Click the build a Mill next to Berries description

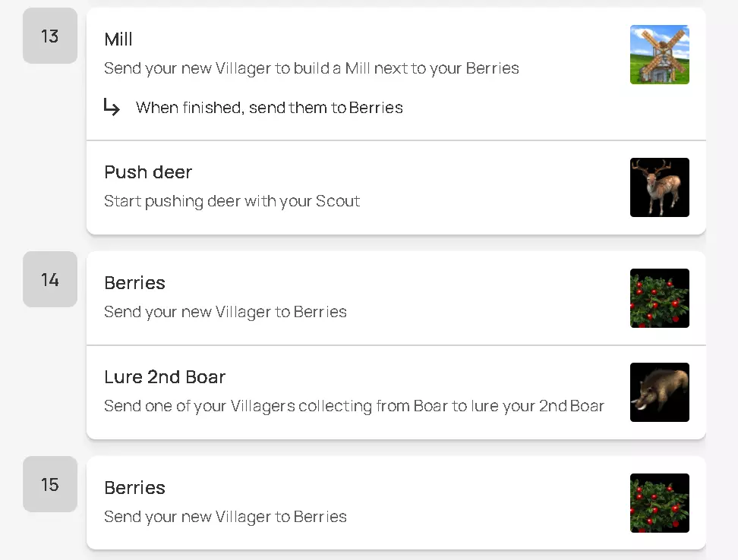click(x=311, y=68)
